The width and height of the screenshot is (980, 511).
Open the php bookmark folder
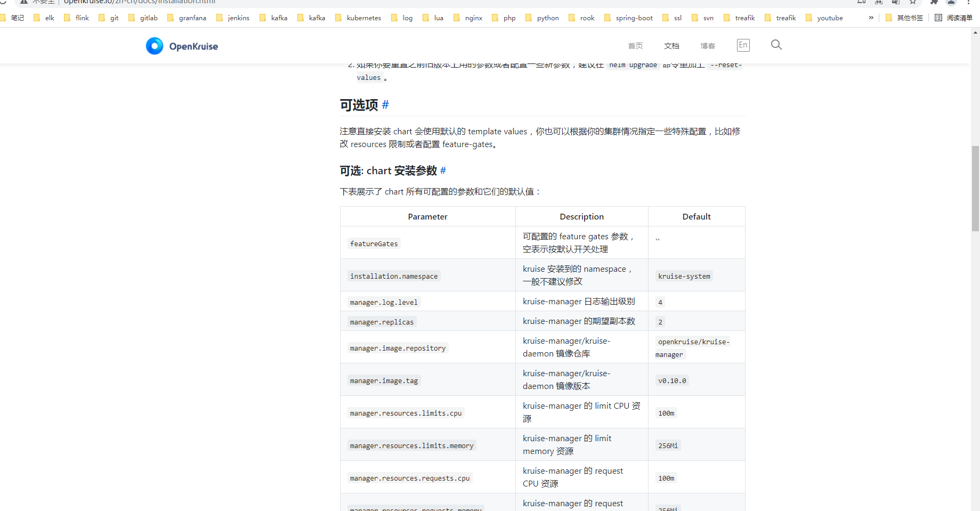pos(504,18)
